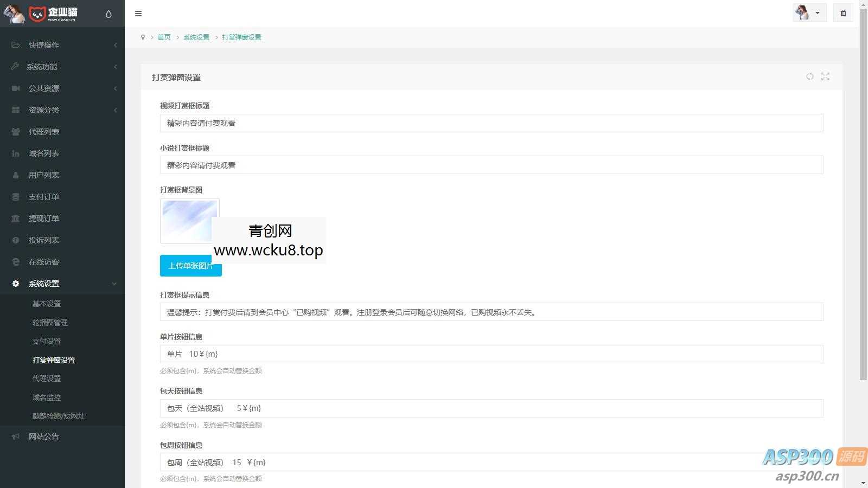
Task: Click the 视频打赏框标题 input field
Action: pos(491,123)
